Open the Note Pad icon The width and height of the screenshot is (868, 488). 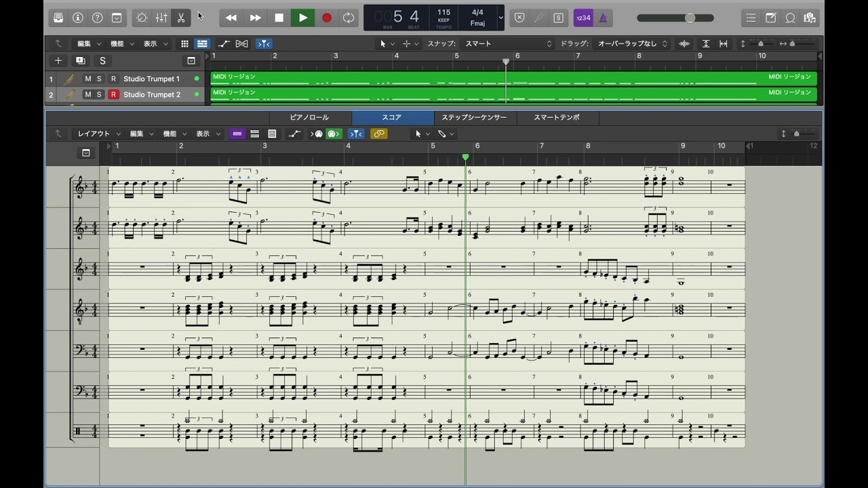[x=771, y=18]
